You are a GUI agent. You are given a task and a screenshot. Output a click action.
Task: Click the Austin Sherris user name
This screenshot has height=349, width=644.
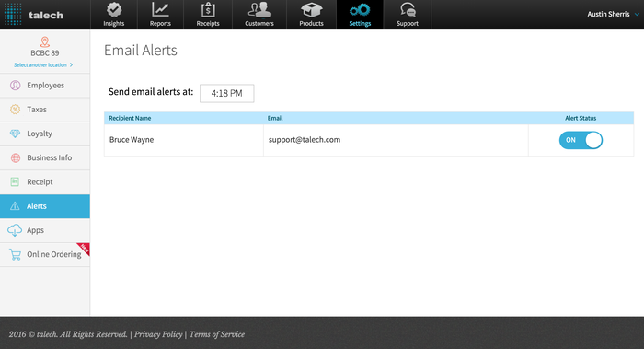608,15
